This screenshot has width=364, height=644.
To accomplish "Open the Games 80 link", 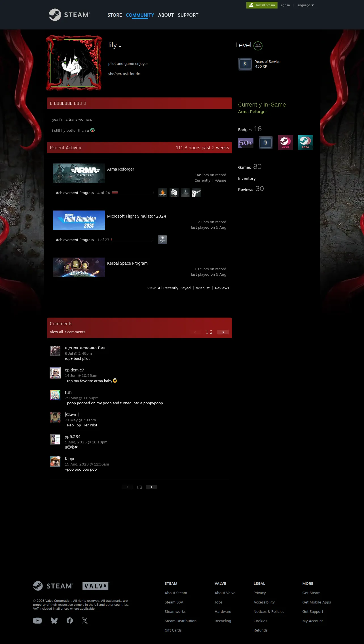I will (250, 167).
